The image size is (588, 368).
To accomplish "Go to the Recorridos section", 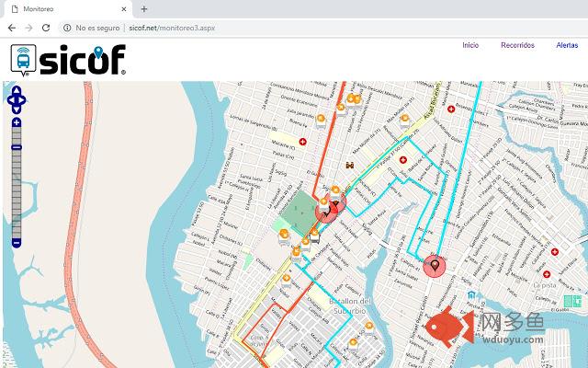I will 517,45.
